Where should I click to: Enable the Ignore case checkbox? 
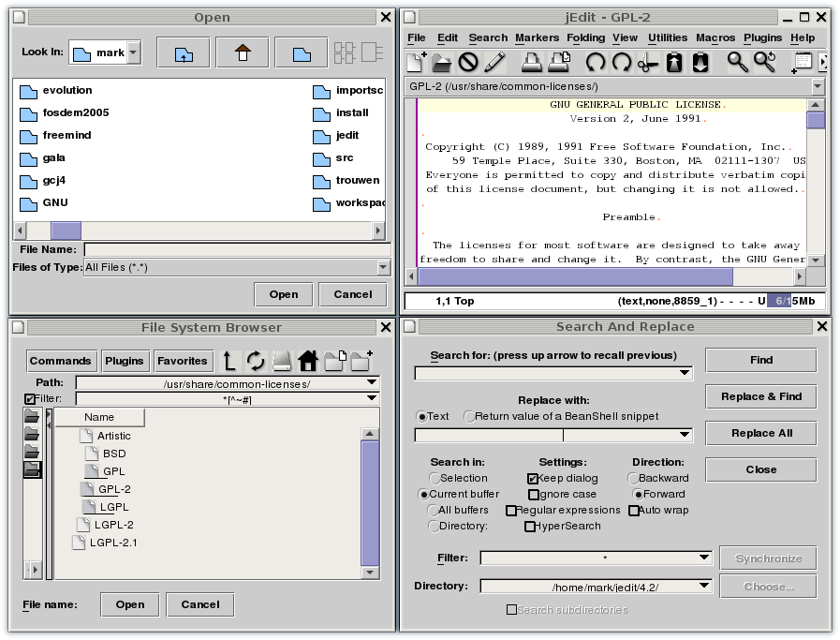point(534,494)
